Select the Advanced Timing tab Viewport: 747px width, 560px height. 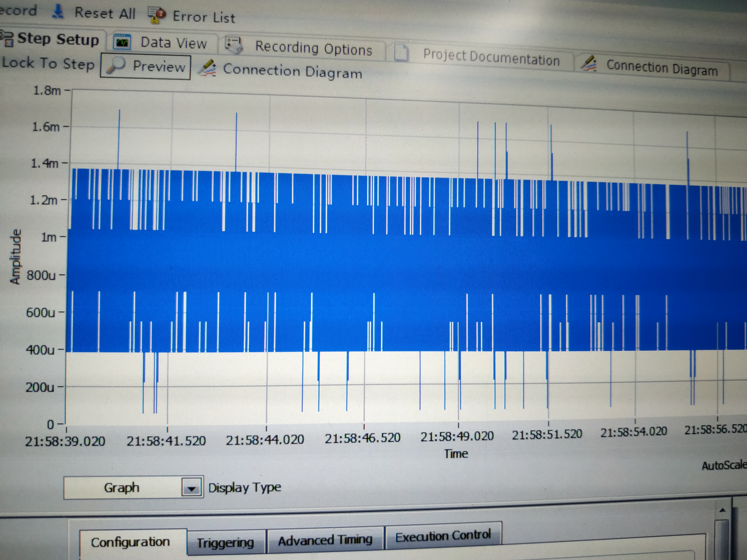click(x=325, y=540)
